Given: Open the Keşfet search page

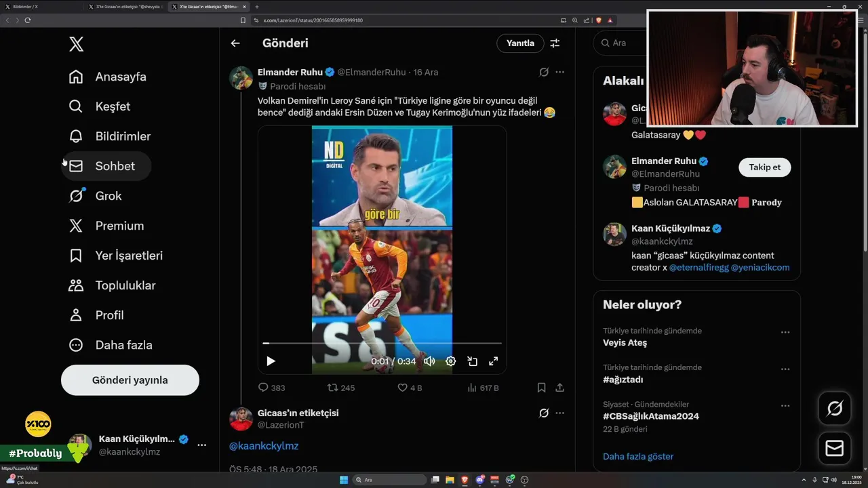Looking at the screenshot, I should tap(100, 106).
